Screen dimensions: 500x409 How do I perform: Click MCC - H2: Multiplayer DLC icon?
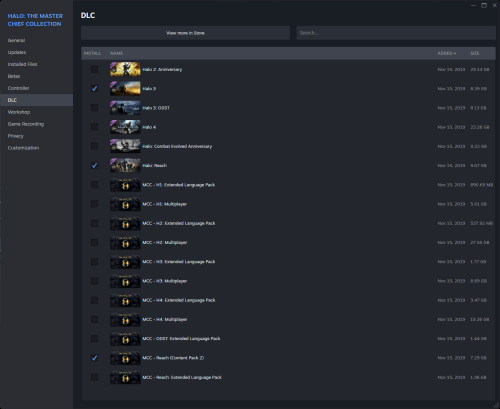coord(125,242)
